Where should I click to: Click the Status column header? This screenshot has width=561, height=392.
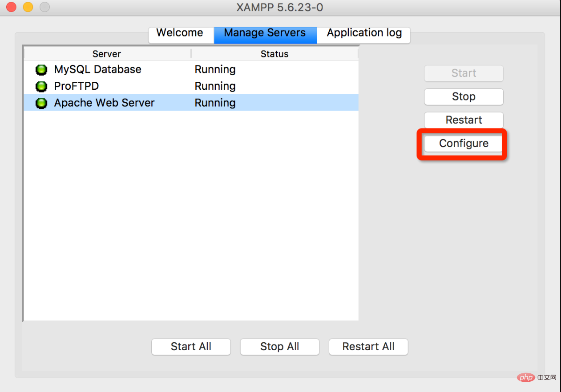tap(274, 54)
